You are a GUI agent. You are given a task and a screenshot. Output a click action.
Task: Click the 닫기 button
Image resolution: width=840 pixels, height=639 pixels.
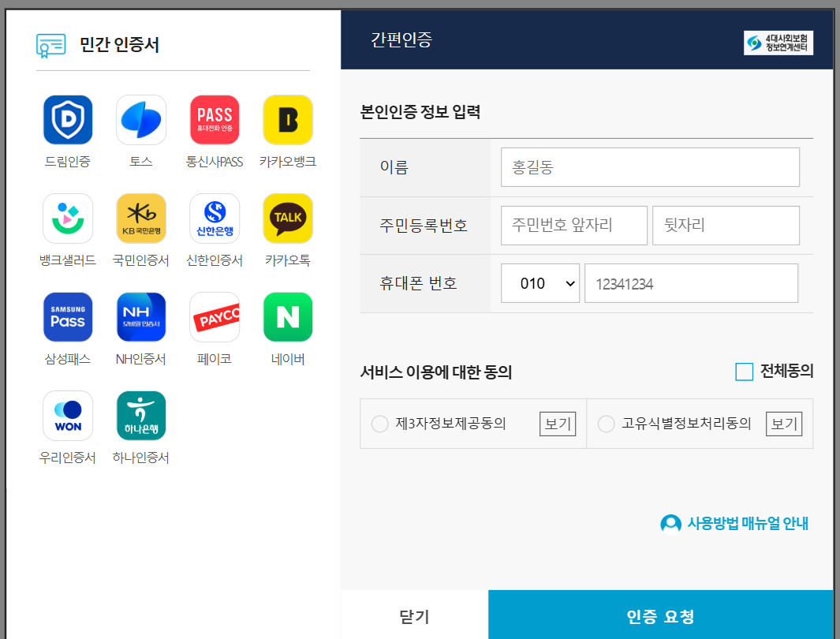coord(415,616)
